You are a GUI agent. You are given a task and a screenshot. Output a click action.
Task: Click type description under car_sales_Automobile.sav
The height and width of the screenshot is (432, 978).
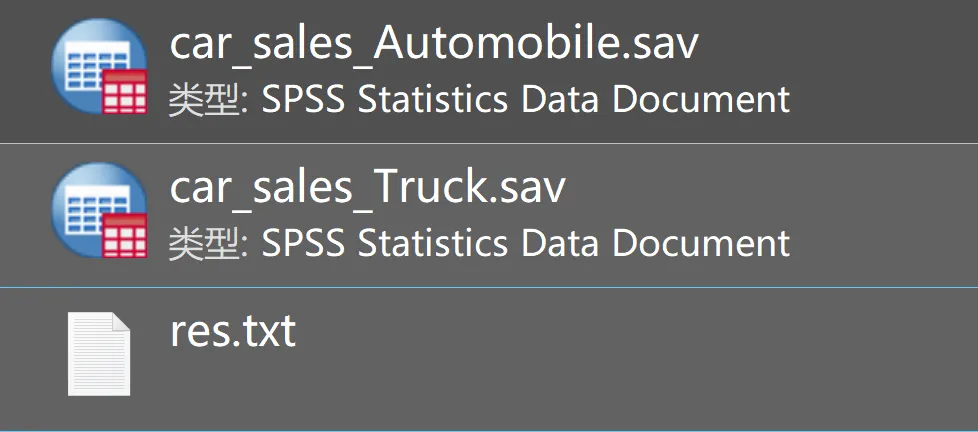[x=478, y=99]
